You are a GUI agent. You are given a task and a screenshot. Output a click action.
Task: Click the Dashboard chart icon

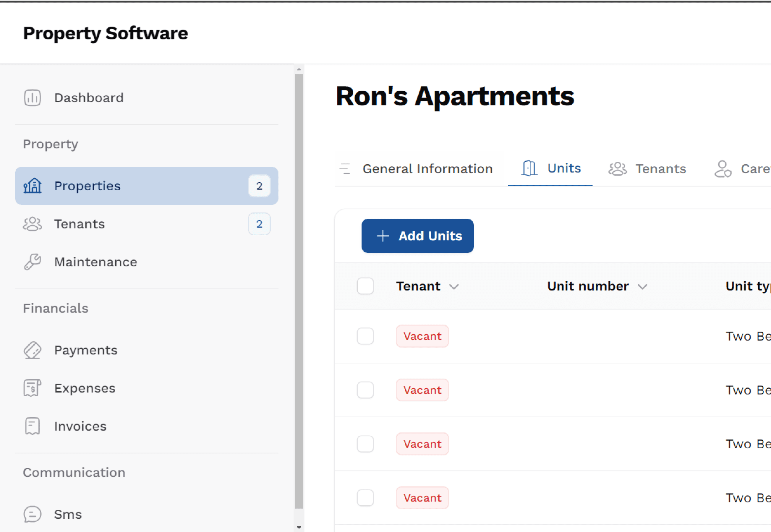click(x=32, y=98)
